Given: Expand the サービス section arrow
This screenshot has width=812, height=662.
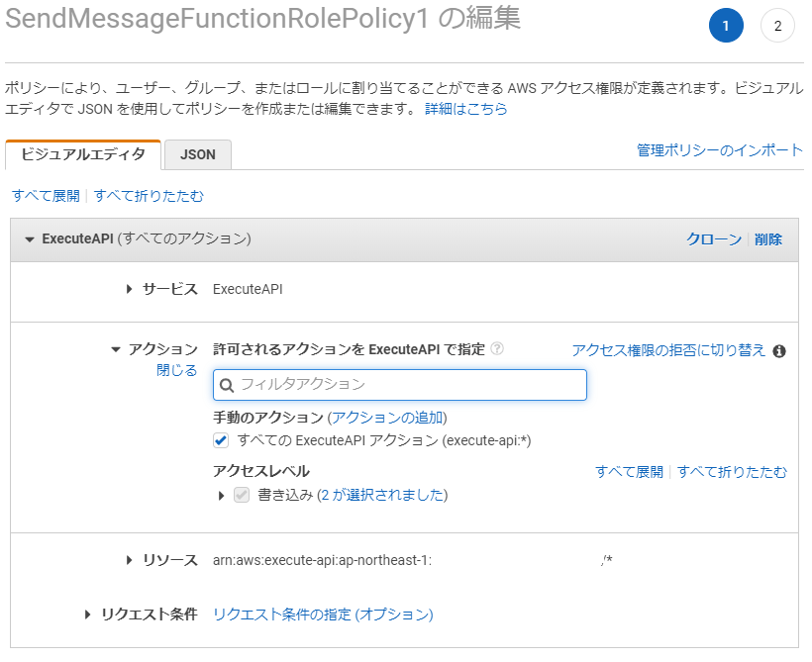Looking at the screenshot, I should (x=130, y=289).
